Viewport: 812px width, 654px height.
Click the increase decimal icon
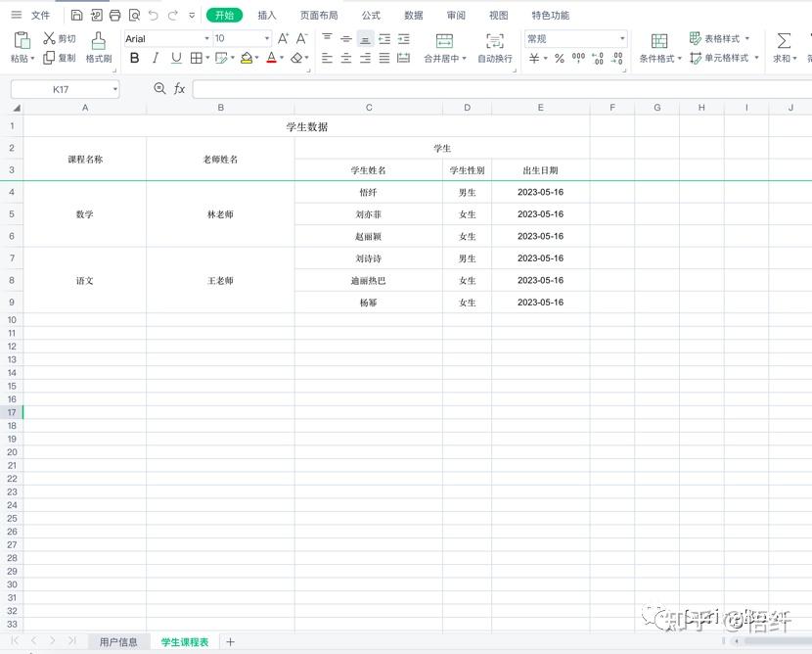(599, 59)
